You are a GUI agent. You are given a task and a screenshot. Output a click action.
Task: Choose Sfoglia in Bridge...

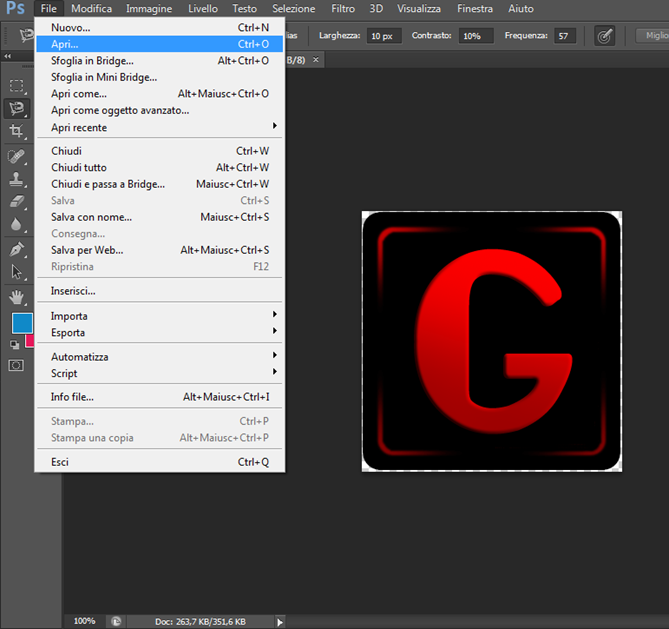(159, 61)
